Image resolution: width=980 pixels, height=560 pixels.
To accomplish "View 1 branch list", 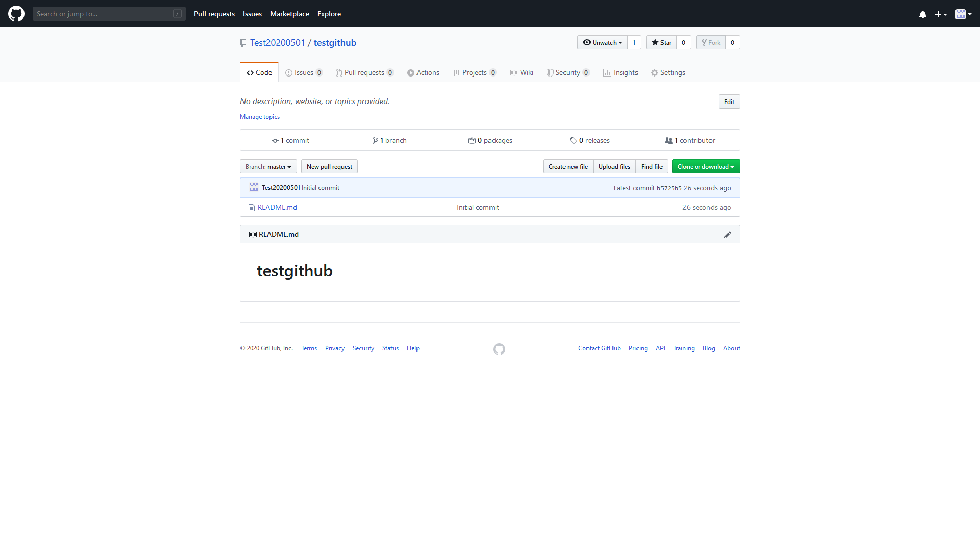I will coord(389,140).
